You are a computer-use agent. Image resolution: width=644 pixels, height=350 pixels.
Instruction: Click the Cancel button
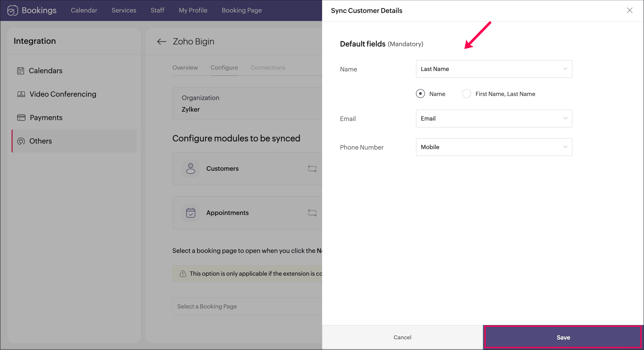402,337
